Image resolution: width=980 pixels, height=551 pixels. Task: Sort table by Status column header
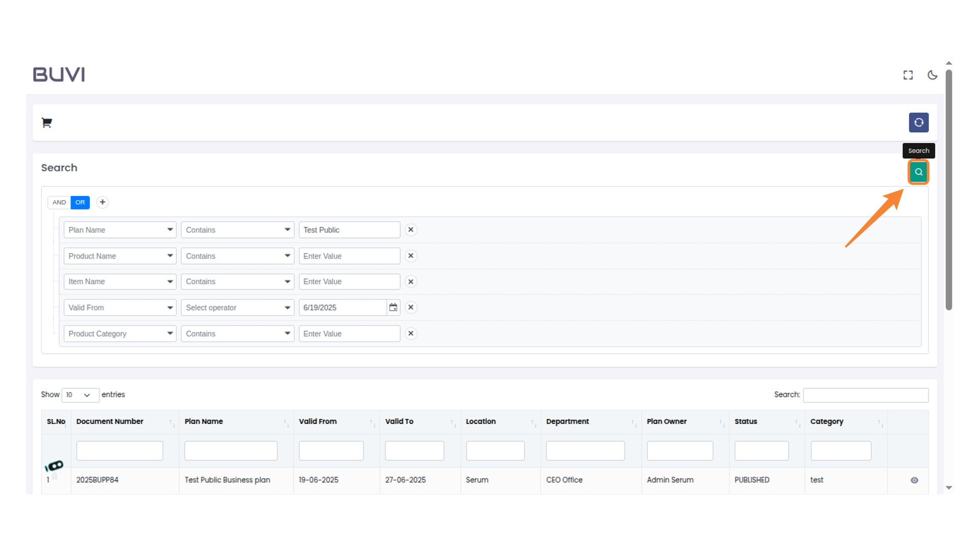pos(746,421)
